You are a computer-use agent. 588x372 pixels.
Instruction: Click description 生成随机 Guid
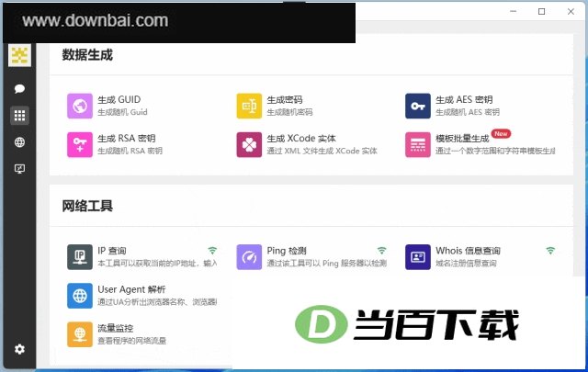point(122,112)
